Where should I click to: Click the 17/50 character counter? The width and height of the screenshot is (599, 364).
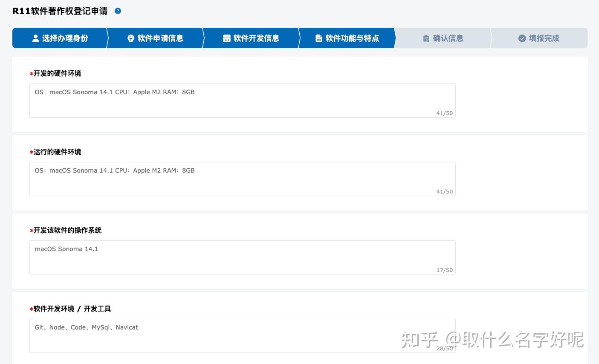445,270
